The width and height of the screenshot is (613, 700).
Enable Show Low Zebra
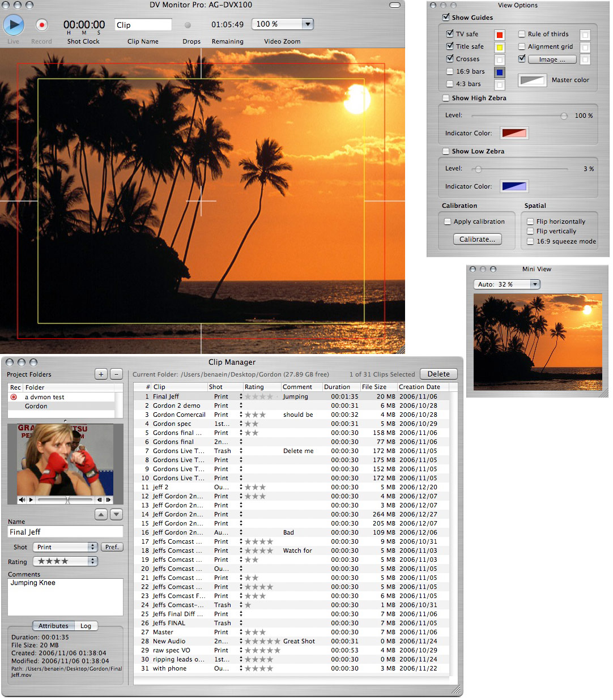[x=446, y=151]
